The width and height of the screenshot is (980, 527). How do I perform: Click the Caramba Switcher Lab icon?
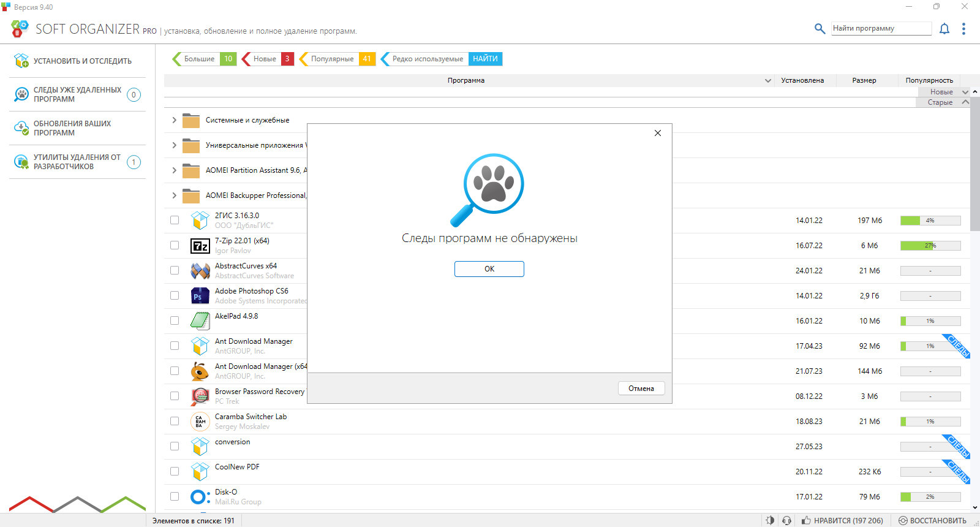[200, 422]
